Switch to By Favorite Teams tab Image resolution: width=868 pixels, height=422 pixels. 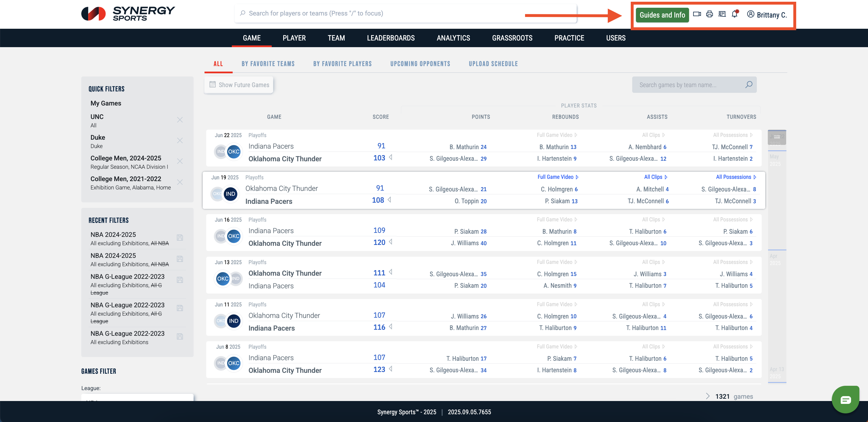click(x=268, y=64)
